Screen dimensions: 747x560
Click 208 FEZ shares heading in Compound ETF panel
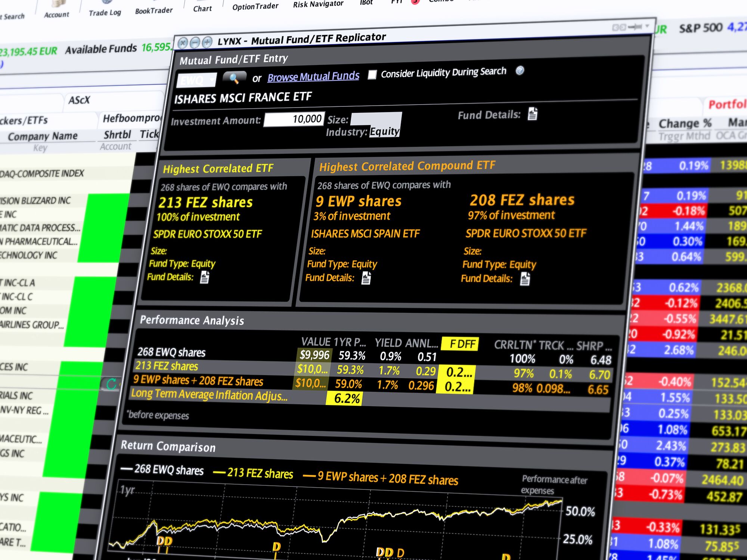pyautogui.click(x=522, y=200)
